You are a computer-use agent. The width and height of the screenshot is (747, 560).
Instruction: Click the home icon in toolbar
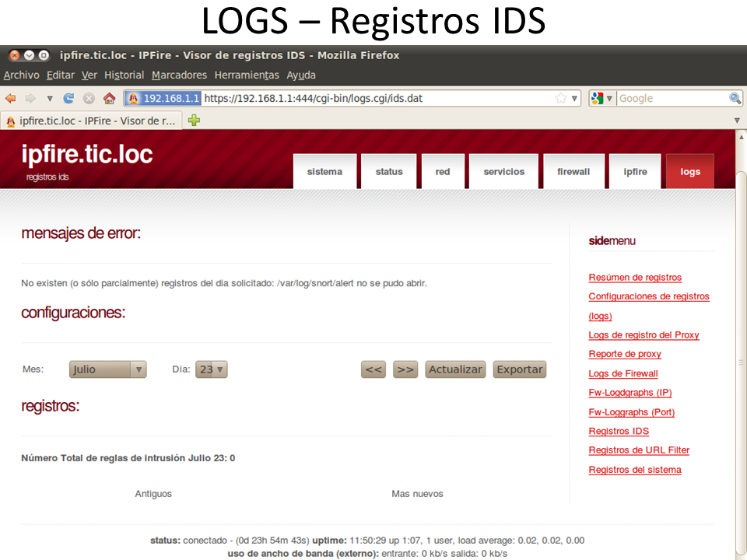coord(110,99)
